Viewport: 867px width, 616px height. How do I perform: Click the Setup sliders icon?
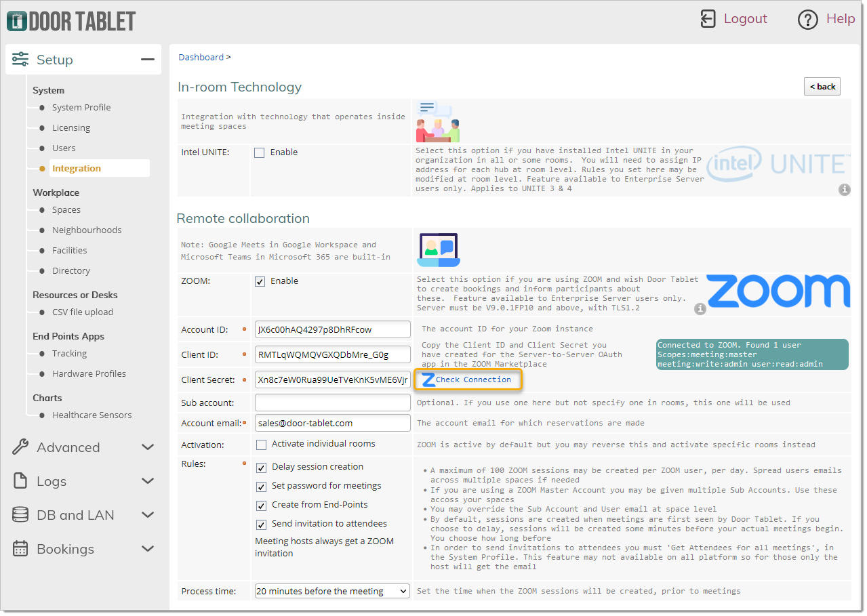pyautogui.click(x=20, y=59)
